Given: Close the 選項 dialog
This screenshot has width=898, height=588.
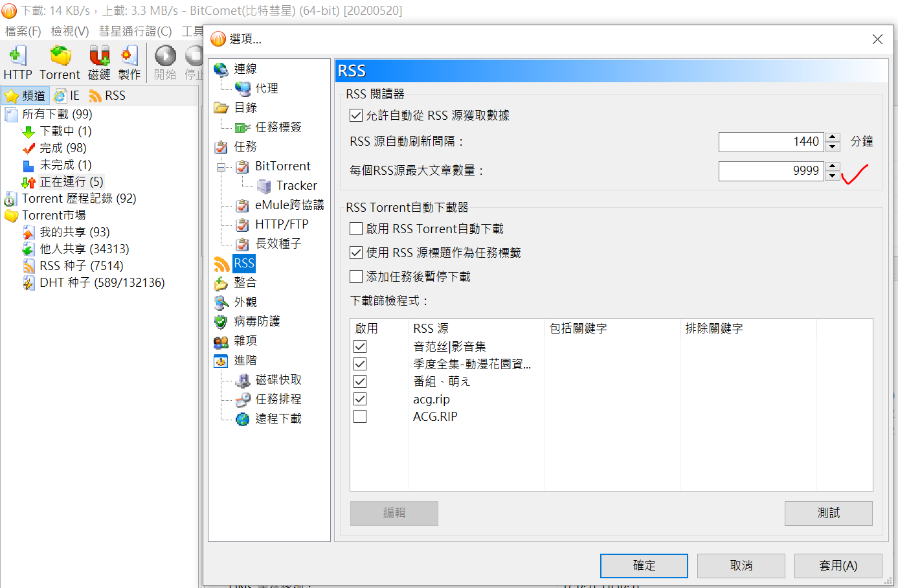Looking at the screenshot, I should pyautogui.click(x=877, y=40).
